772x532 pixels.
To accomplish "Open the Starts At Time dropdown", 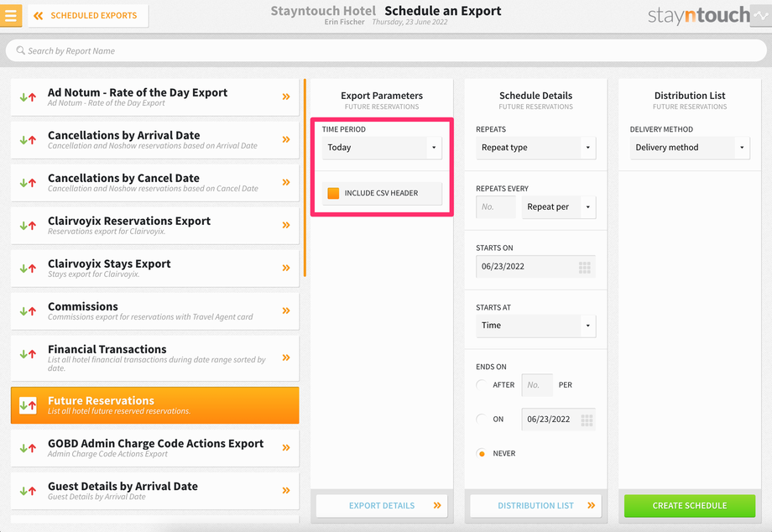I will click(x=535, y=326).
